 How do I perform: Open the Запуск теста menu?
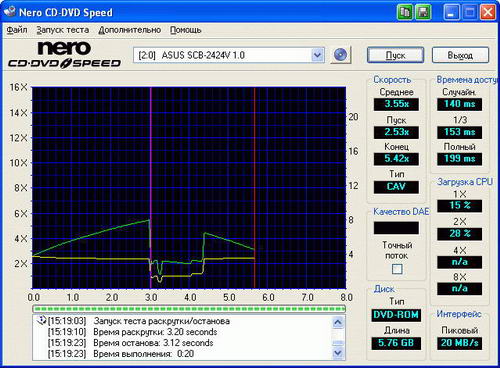(x=63, y=30)
